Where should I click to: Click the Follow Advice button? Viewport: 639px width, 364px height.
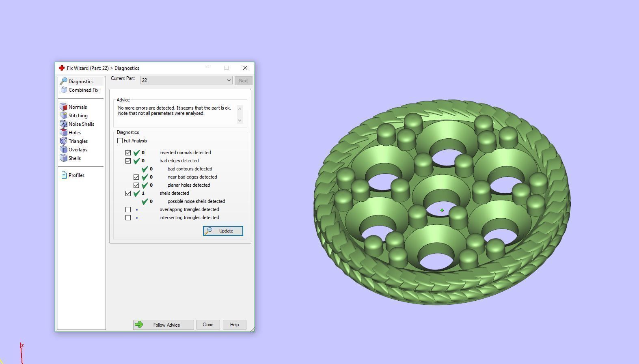pyautogui.click(x=163, y=325)
